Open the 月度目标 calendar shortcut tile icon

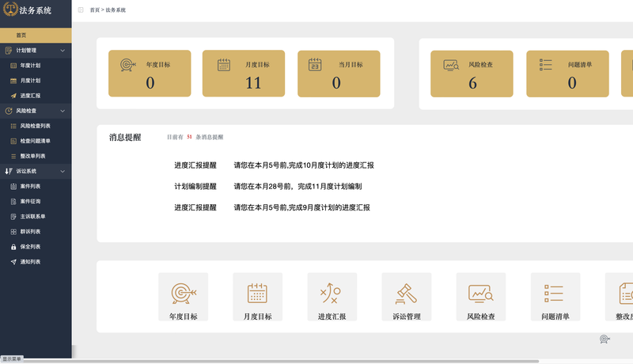(257, 293)
